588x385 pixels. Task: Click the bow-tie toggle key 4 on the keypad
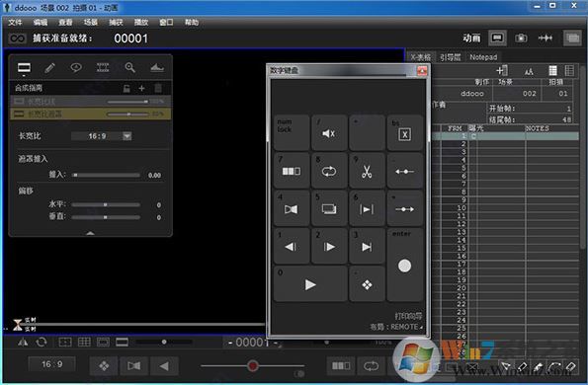tap(292, 208)
